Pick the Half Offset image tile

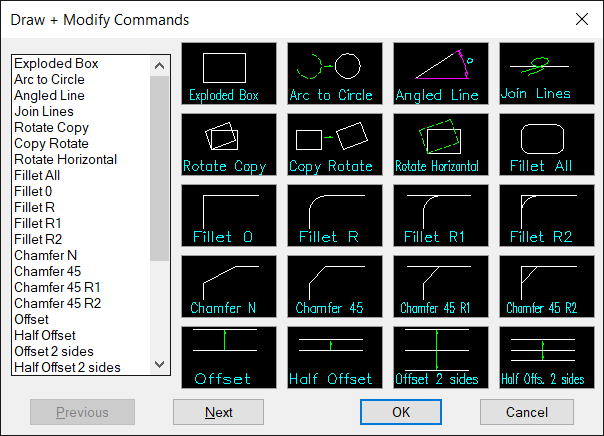(x=335, y=357)
